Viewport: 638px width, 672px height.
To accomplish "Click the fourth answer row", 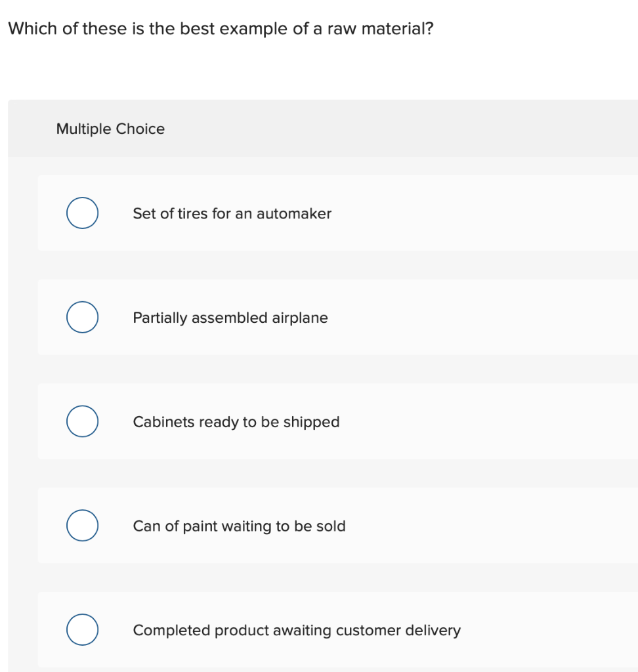I will [328, 525].
